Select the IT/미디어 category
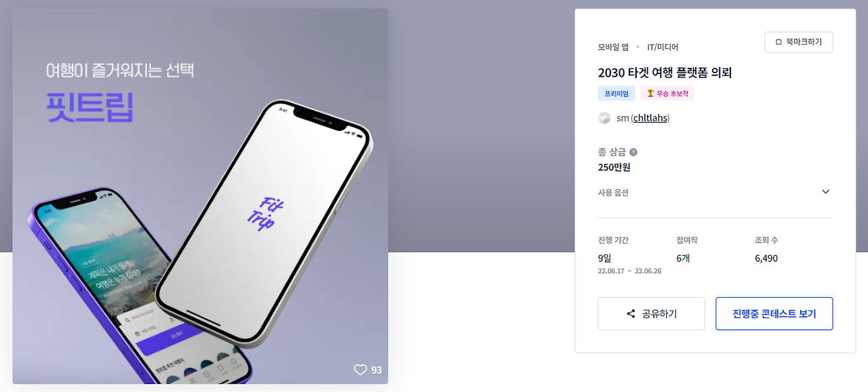This screenshot has height=392, width=868. [663, 47]
